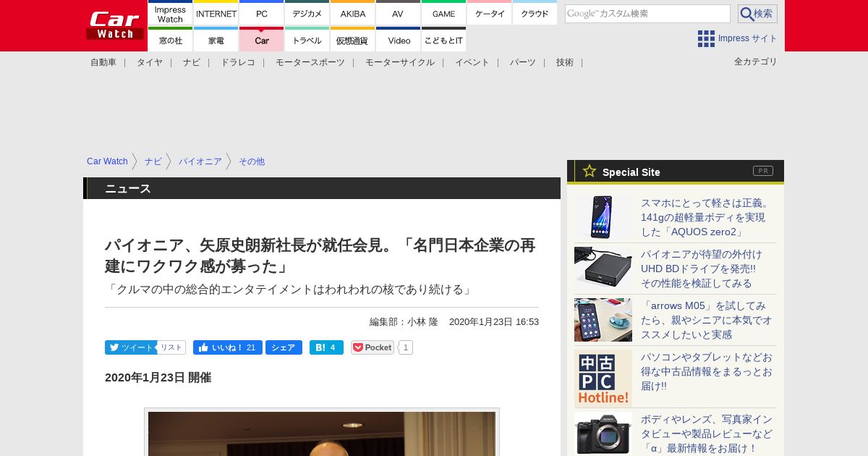The height and width of the screenshot is (456, 868).
Task: Open トラベル Watch tab
Action: (307, 40)
